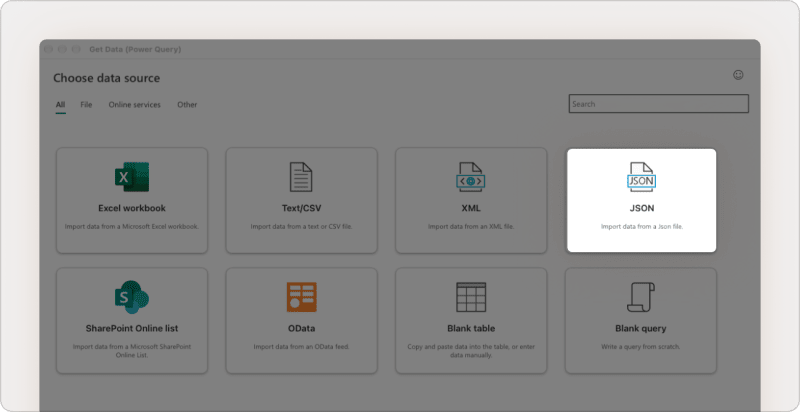Open the Online services tab
The height and width of the screenshot is (412, 800).
coord(134,105)
